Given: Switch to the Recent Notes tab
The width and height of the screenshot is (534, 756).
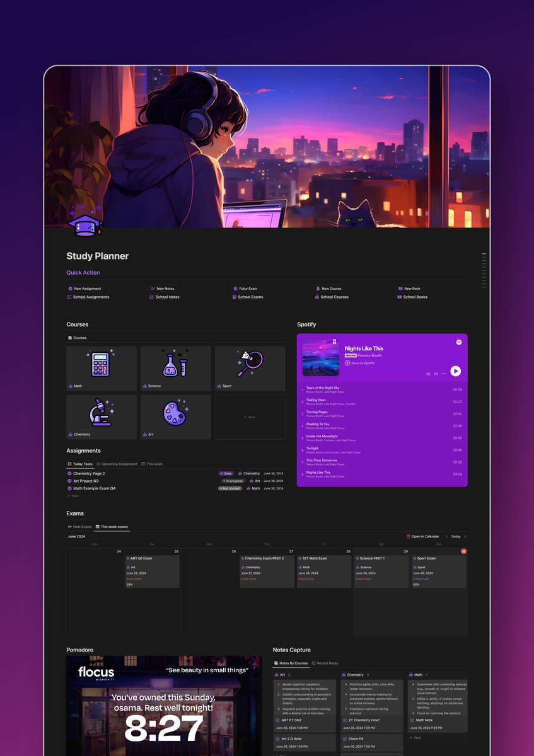Looking at the screenshot, I should [325, 663].
